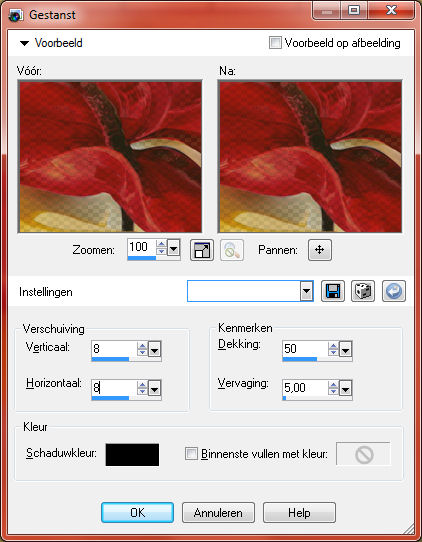Collapse the Voorbeeld preview section

click(x=24, y=44)
